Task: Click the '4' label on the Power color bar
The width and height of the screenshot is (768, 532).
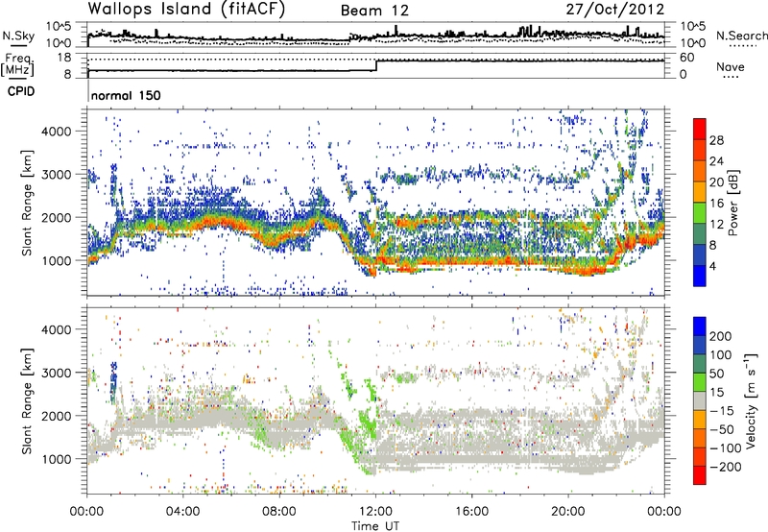Action: [713, 266]
